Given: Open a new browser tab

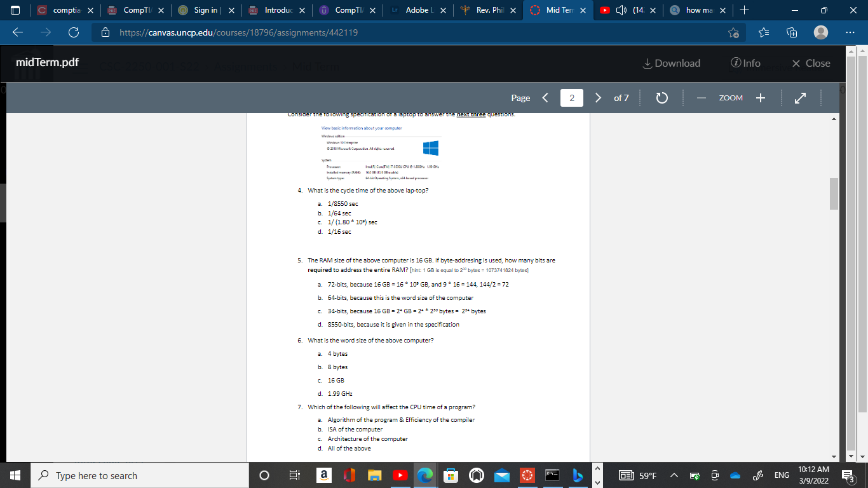Looking at the screenshot, I should (x=745, y=10).
